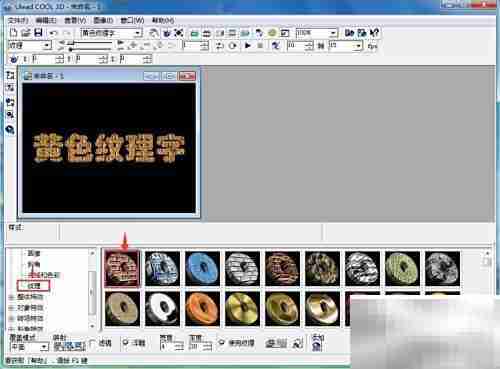Click the effects tree vertical scrollbar

[x=92, y=289]
